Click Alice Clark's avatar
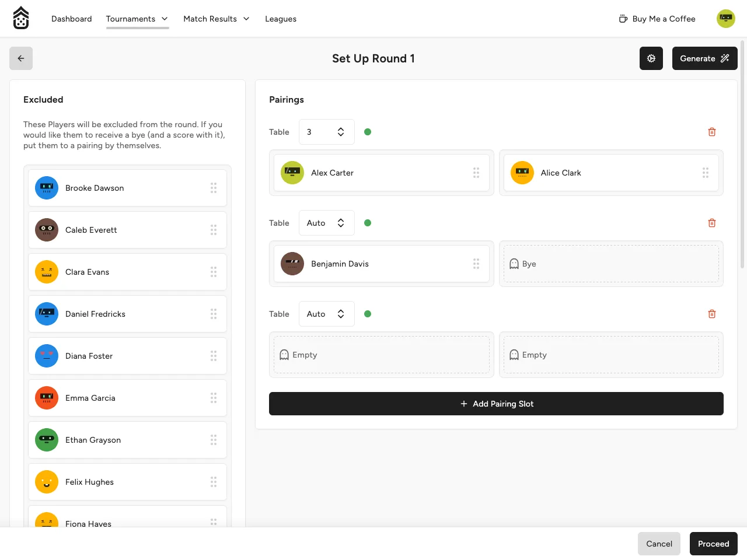Viewport: 747px width, 560px height. (522, 173)
